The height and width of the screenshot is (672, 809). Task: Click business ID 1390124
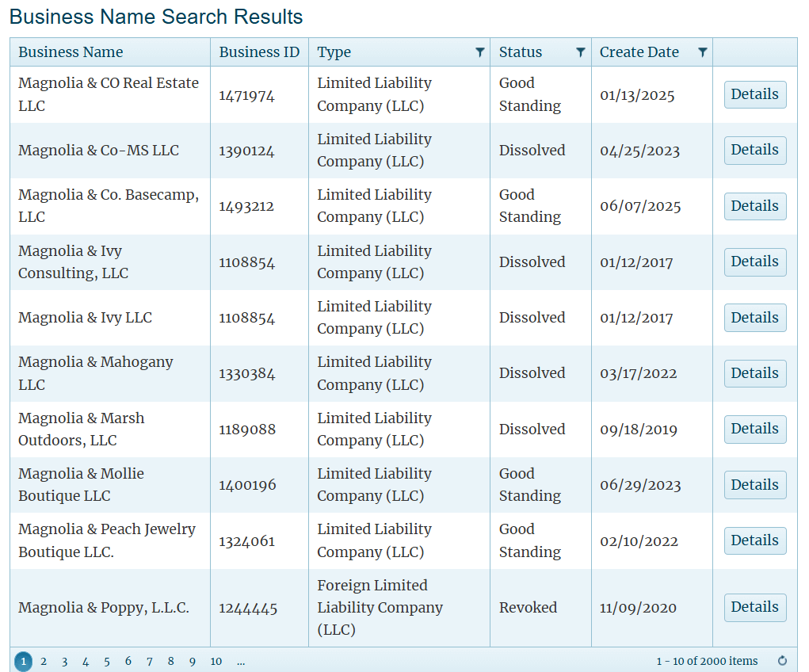pyautogui.click(x=246, y=151)
